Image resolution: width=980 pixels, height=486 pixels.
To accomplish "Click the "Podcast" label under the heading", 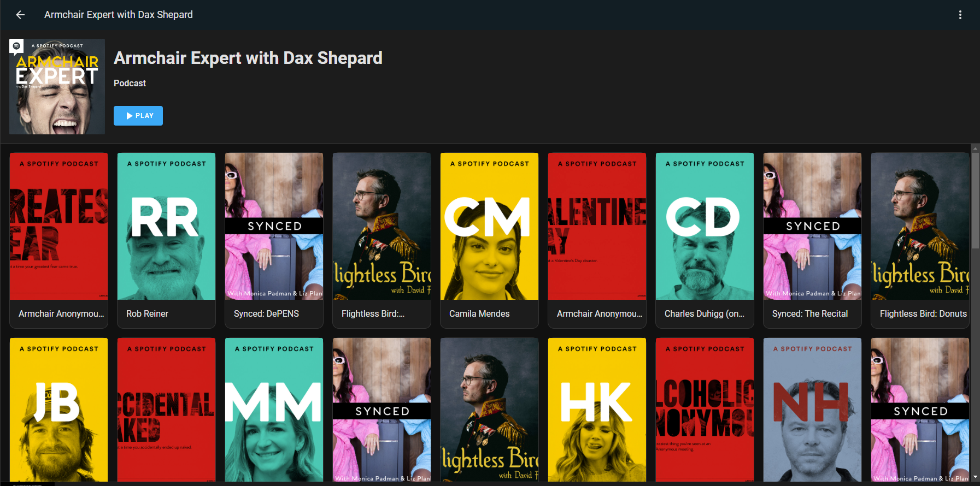I will tap(130, 83).
